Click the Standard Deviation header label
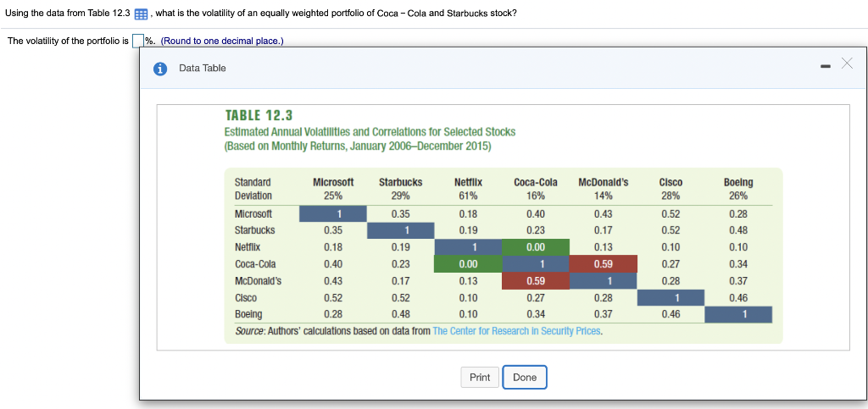The image size is (868, 409). coord(253,189)
